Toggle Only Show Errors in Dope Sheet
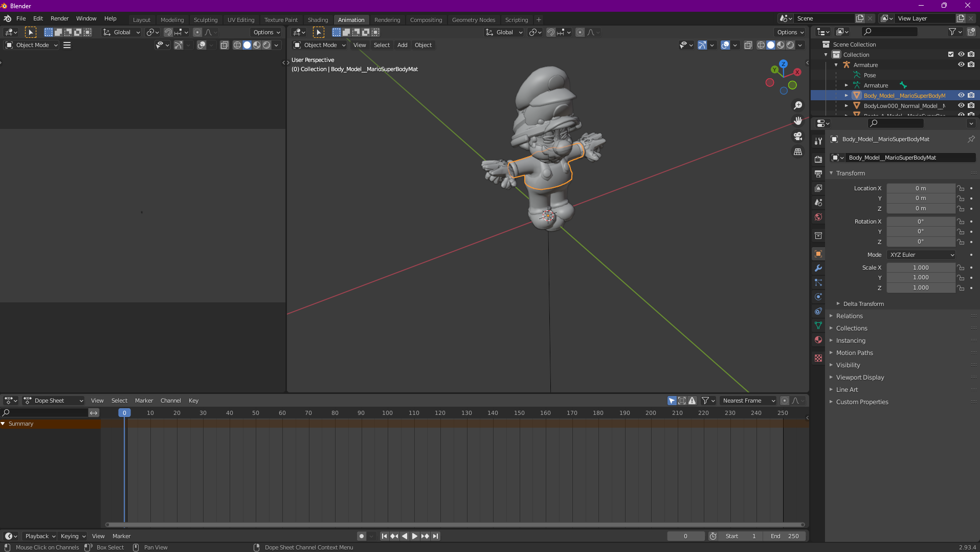This screenshot has width=980, height=552. 692,401
